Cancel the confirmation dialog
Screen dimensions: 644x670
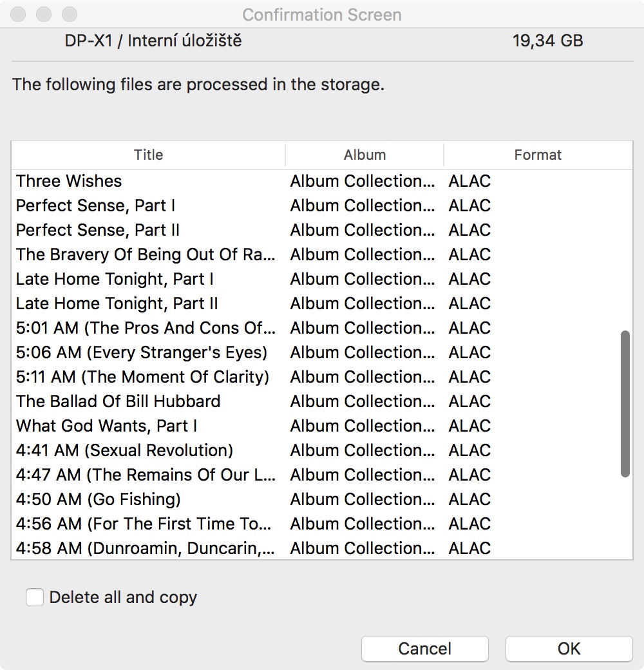point(424,648)
